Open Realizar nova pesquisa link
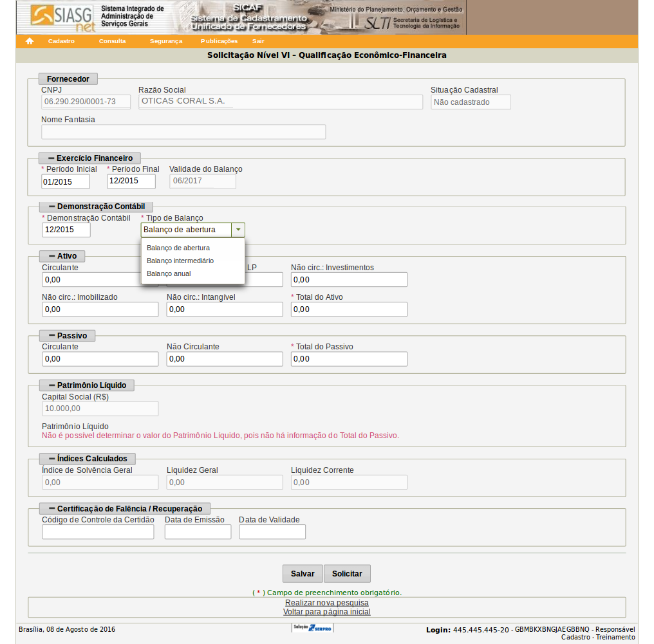Viewport: 654px width, 644px height. coord(326,603)
